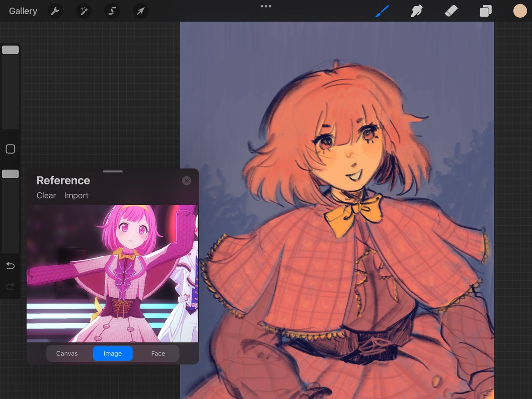Tap the pink-haired reference image
This screenshot has width=532, height=399.
113,273
